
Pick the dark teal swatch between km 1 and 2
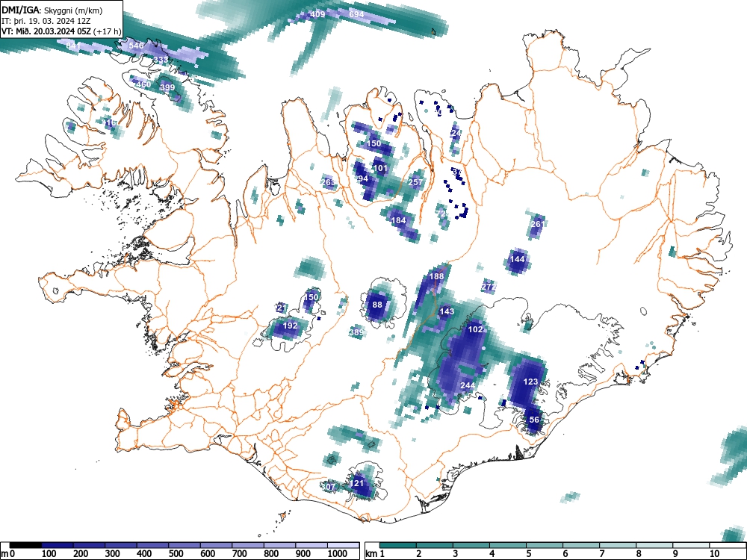point(398,544)
